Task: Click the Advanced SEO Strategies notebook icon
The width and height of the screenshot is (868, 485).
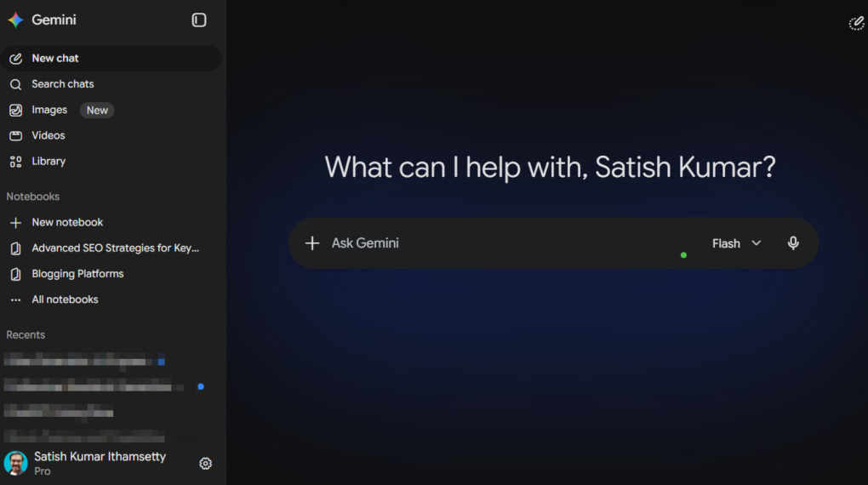Action: 15,248
